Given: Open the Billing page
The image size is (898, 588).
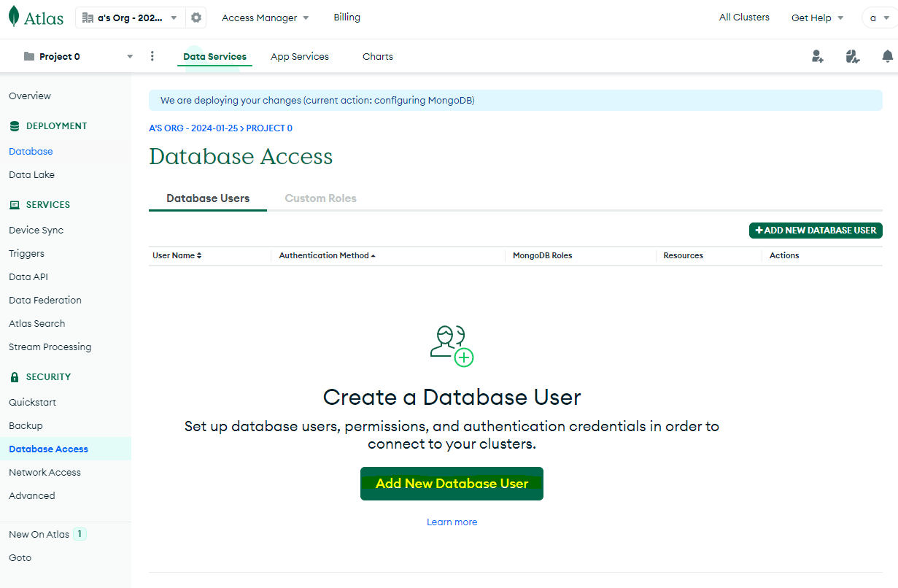Looking at the screenshot, I should [347, 17].
